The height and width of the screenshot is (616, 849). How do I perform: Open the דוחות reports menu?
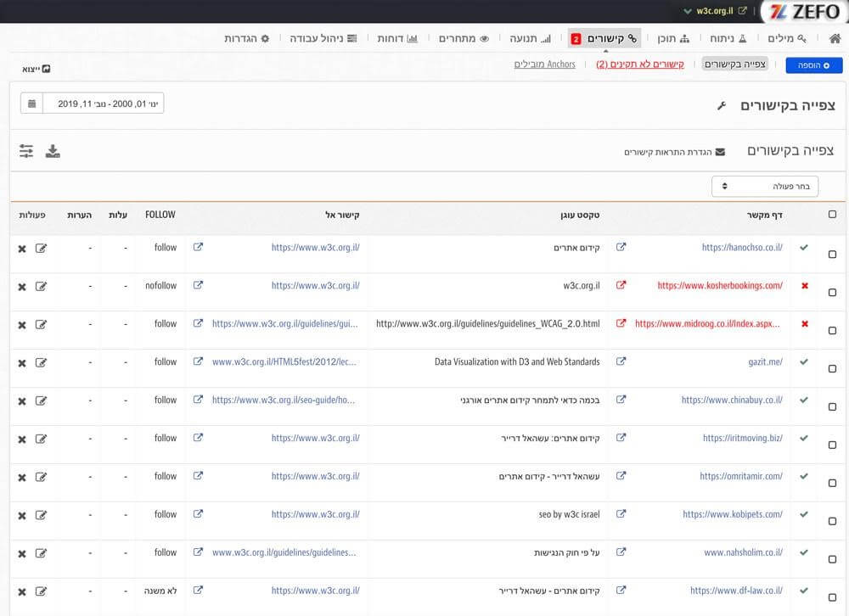pos(396,38)
